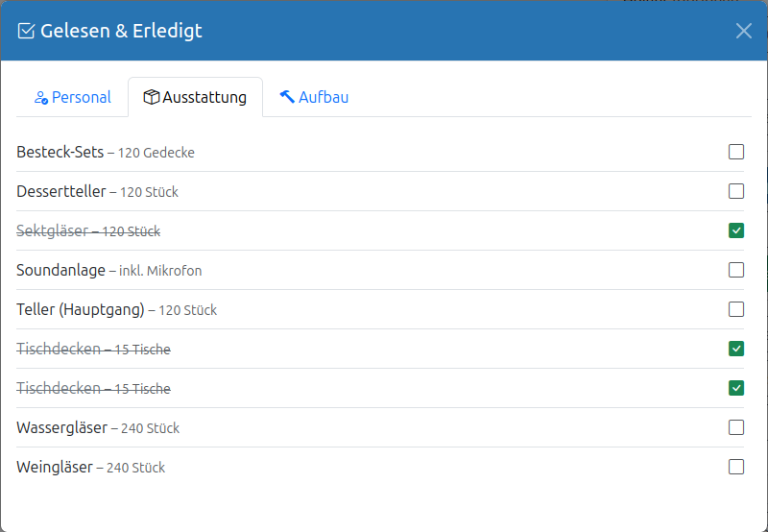The height and width of the screenshot is (532, 768).
Task: Click the Besteck-Sets item label
Action: pos(106,153)
